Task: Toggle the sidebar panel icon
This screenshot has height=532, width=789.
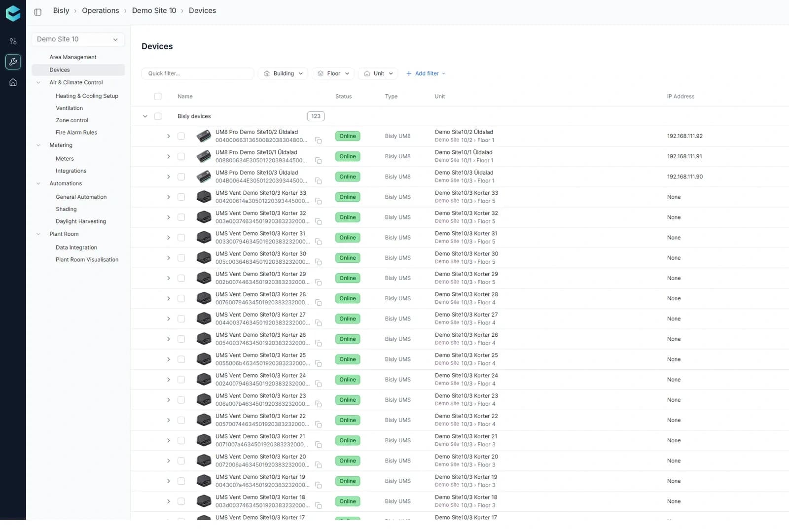Action: tap(38, 12)
